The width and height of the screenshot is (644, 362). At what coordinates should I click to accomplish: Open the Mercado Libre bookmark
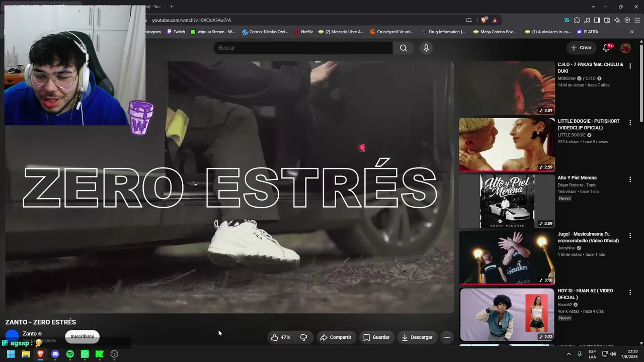point(341,32)
